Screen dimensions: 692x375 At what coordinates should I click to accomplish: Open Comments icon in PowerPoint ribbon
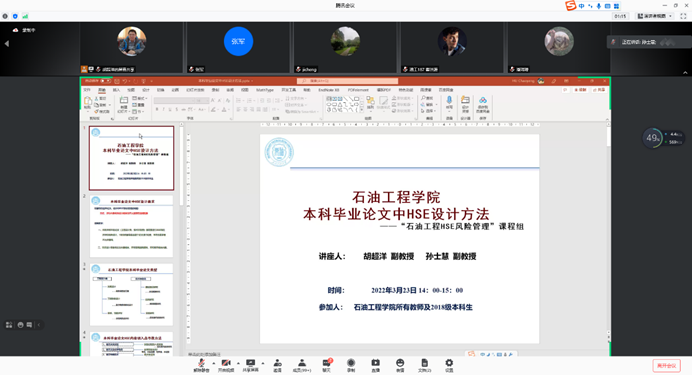point(565,90)
